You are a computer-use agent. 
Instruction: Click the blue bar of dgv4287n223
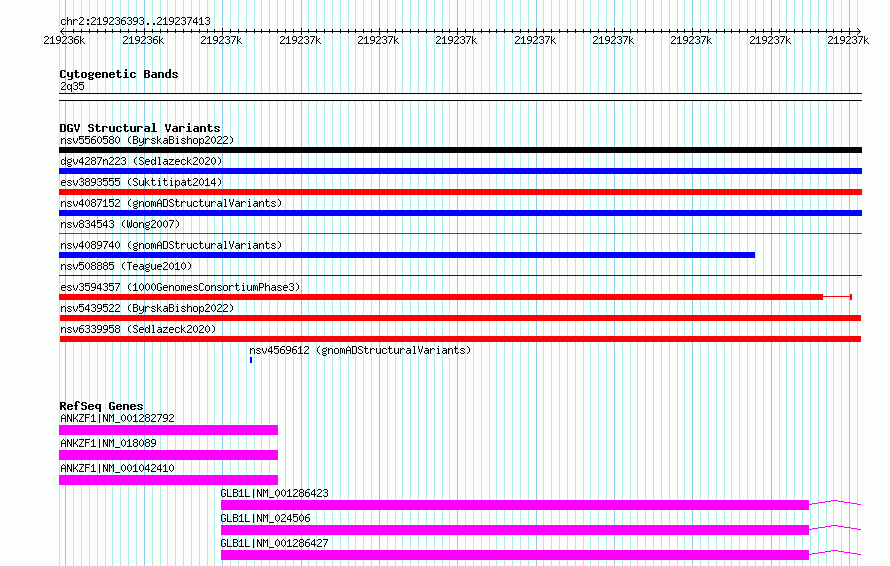tap(460, 171)
